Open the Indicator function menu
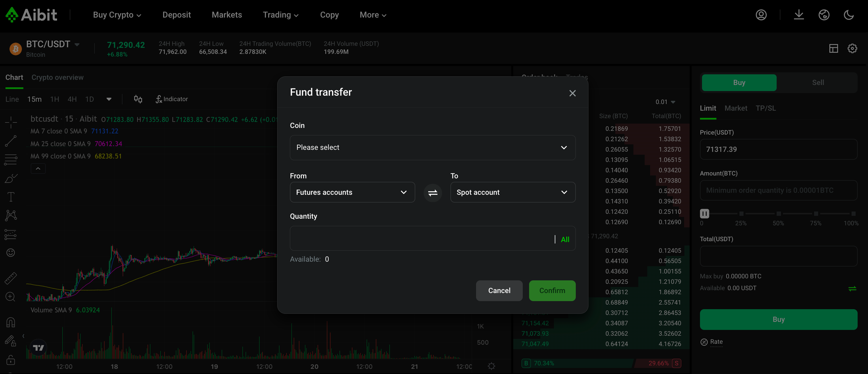The image size is (868, 374). [171, 99]
